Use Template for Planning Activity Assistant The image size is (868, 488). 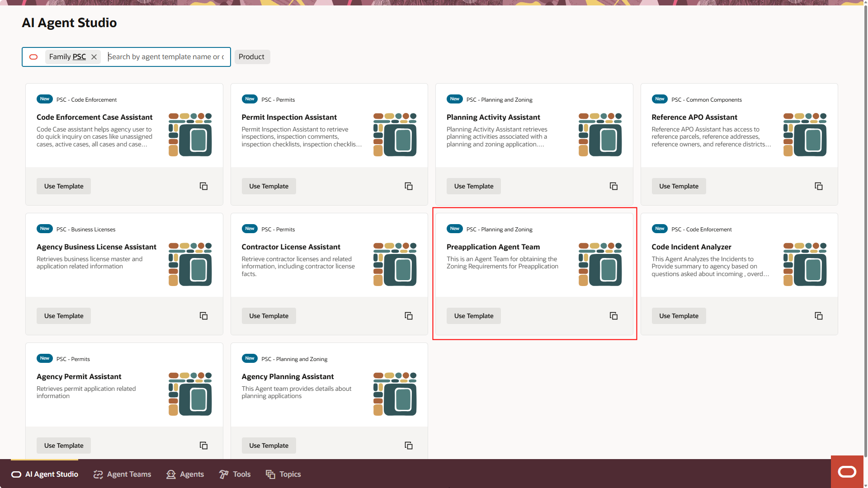[x=473, y=186]
